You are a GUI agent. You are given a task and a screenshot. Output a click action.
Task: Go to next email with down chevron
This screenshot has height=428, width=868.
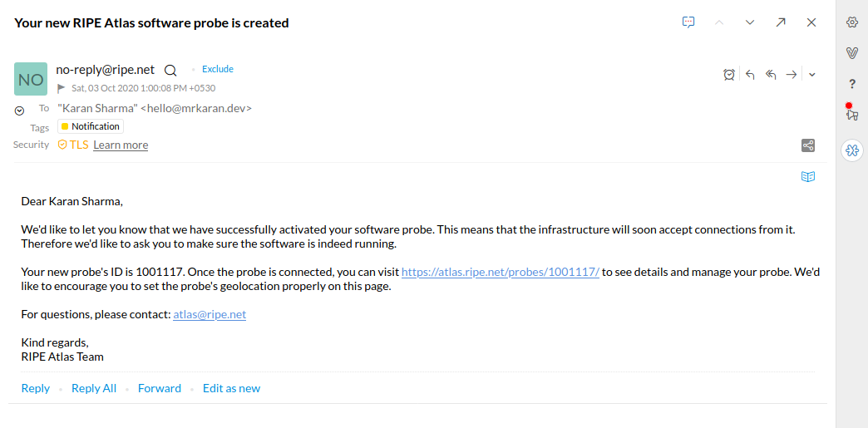point(750,22)
